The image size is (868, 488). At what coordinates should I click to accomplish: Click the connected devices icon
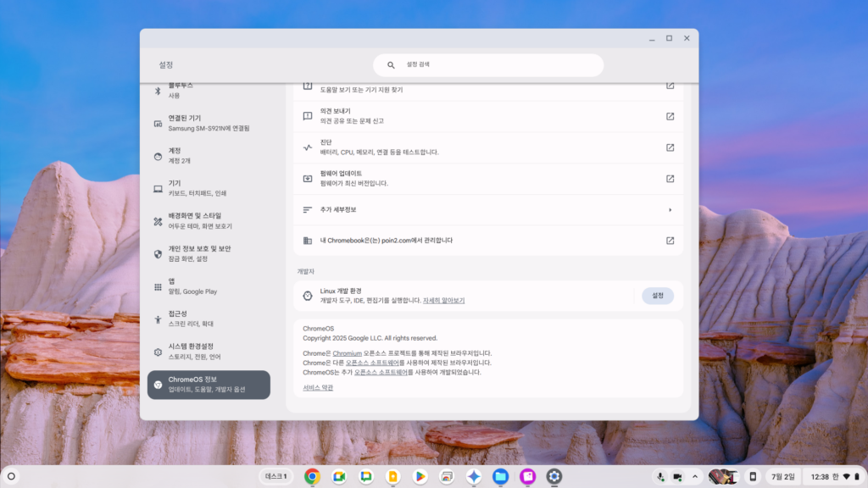pyautogui.click(x=158, y=124)
